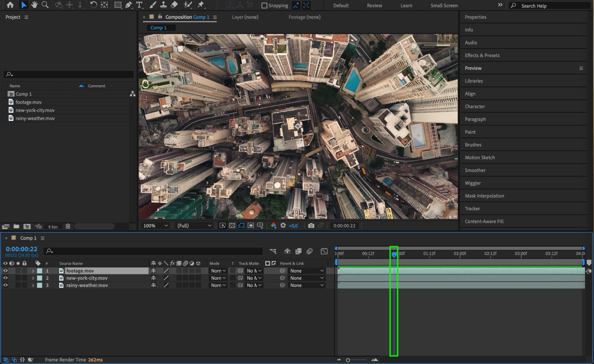This screenshot has width=594, height=364.
Task: Click the Delete trash icon in Project panel
Action: point(68,226)
